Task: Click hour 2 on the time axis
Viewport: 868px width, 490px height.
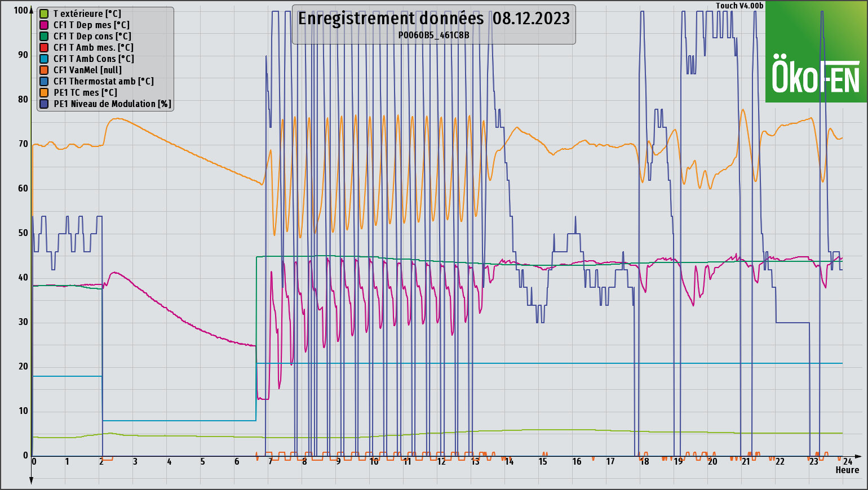Action: (101, 461)
